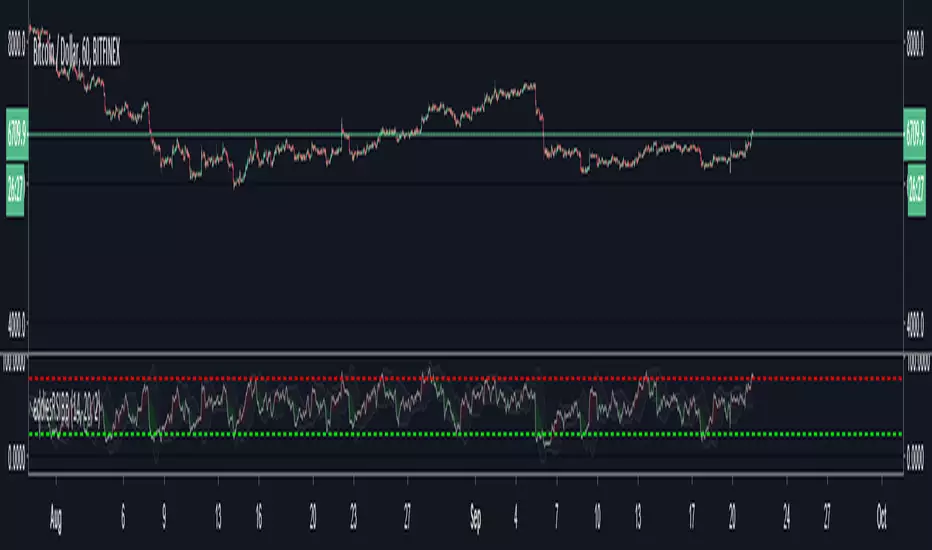Click the right green 6709.9 price tag

pos(915,134)
